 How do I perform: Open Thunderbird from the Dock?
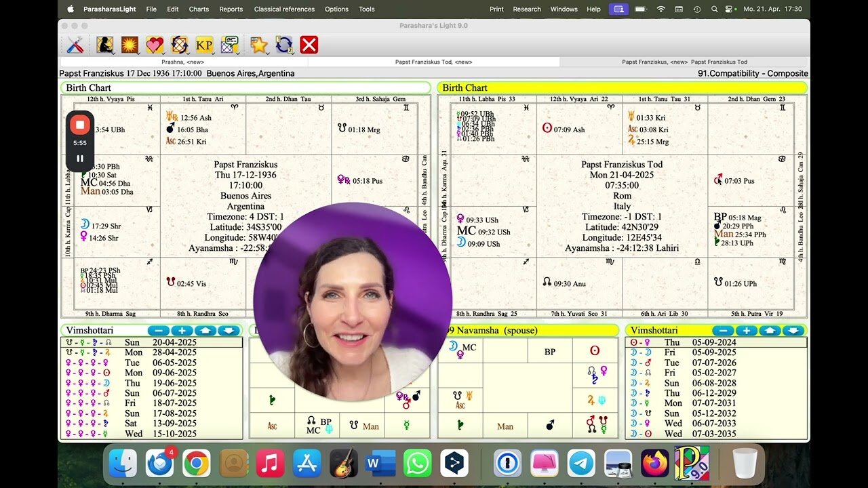(x=159, y=464)
